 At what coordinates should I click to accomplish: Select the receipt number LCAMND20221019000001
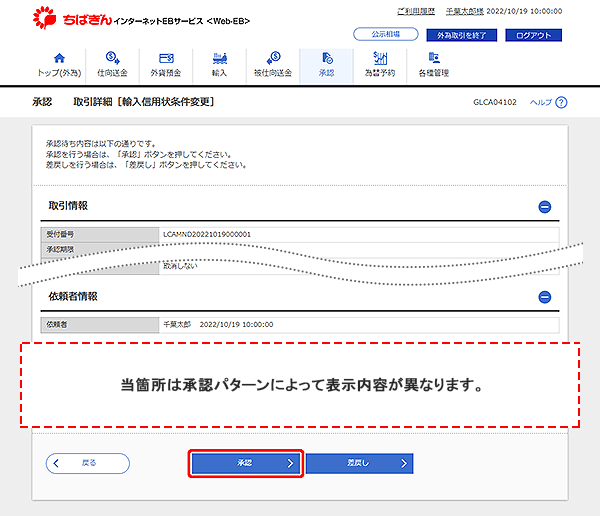[207, 234]
